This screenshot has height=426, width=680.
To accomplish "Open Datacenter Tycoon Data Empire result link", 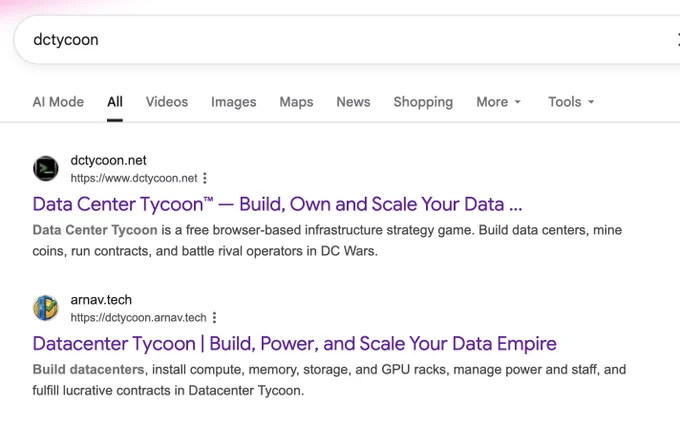I will (294, 344).
